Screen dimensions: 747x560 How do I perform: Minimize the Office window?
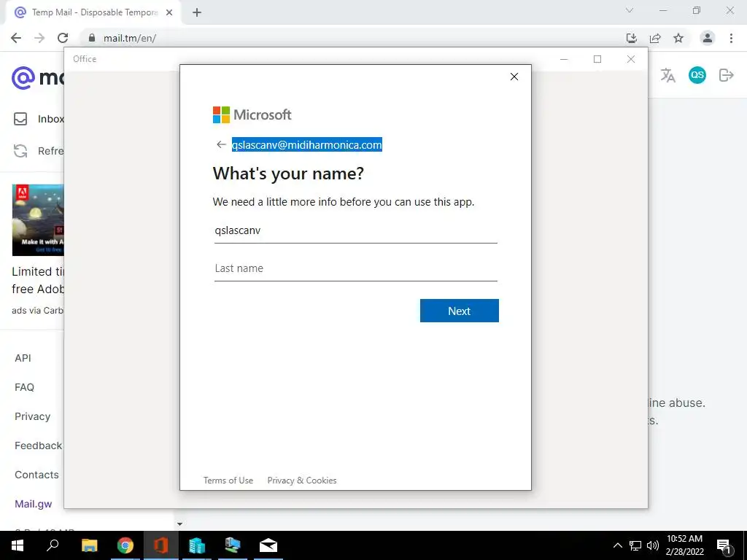pos(564,59)
